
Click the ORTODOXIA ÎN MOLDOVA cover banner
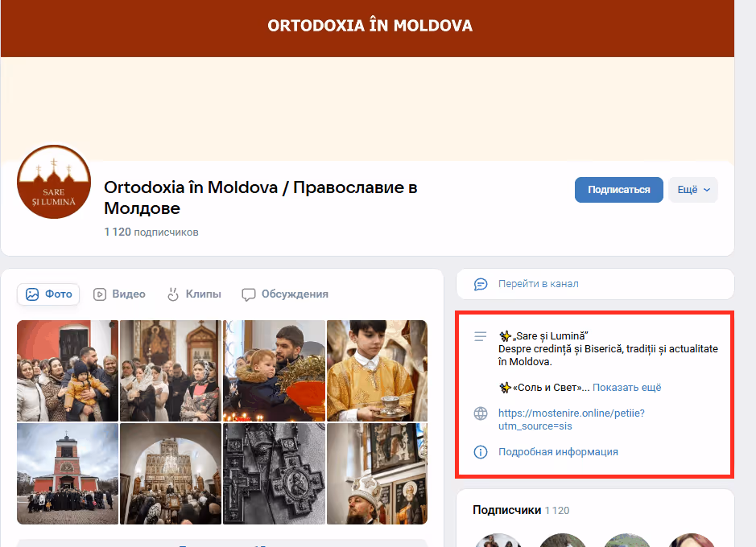[x=367, y=81]
